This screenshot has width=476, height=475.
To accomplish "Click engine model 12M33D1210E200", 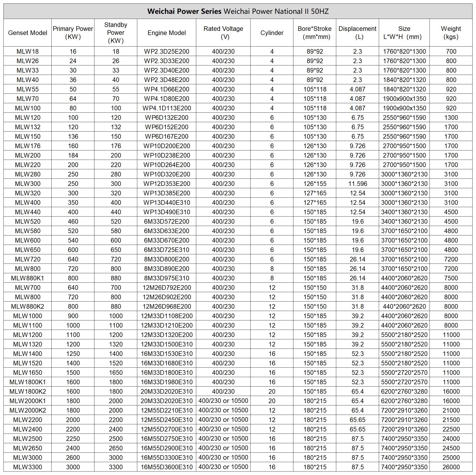I will point(167,325).
